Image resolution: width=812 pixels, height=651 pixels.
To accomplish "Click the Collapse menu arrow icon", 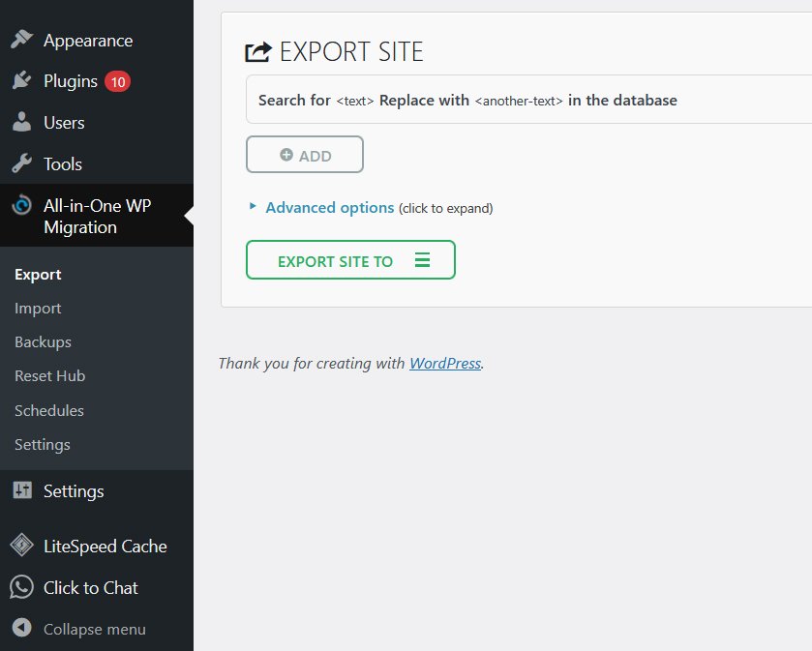I will pyautogui.click(x=21, y=628).
